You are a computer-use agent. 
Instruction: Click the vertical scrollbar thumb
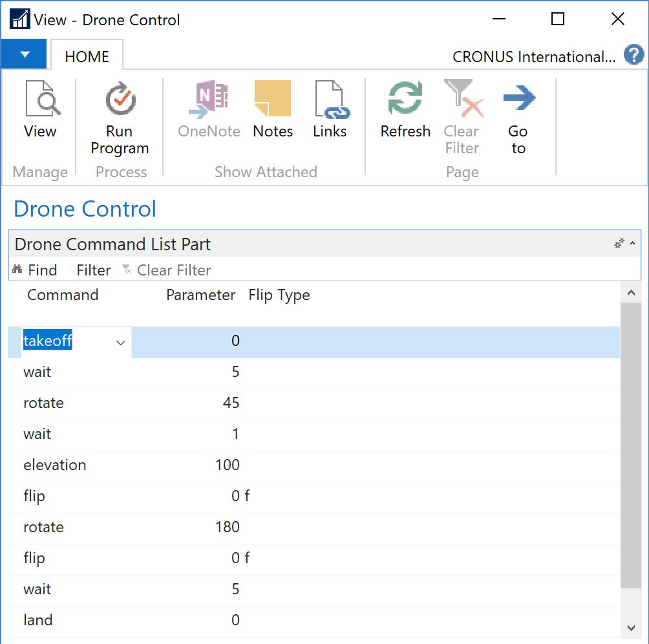(x=631, y=444)
